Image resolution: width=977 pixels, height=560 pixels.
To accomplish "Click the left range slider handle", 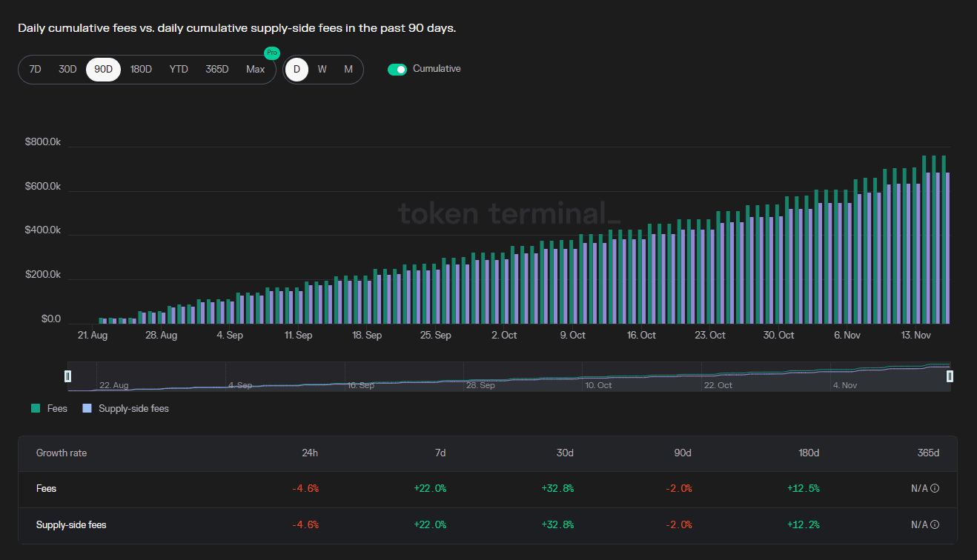I will pyautogui.click(x=68, y=376).
